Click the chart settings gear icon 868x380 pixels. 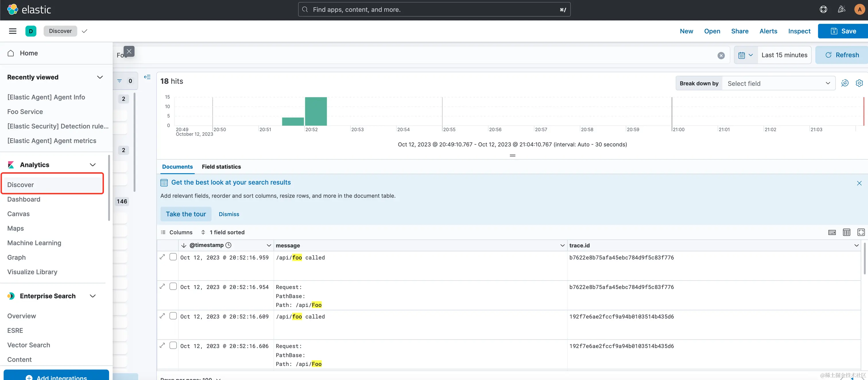(x=859, y=83)
